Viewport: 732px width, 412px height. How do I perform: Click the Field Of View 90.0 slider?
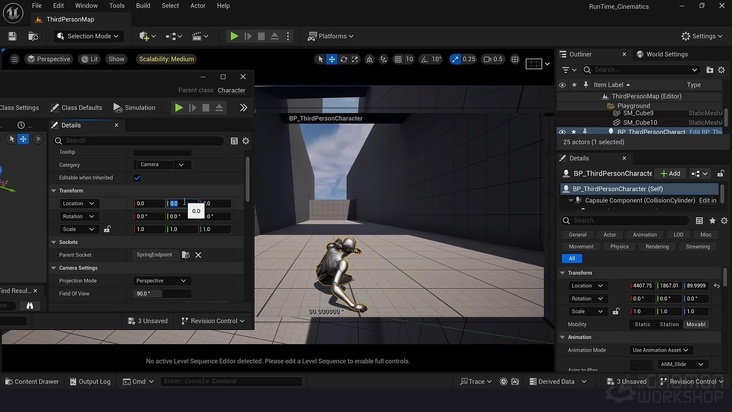coord(162,294)
